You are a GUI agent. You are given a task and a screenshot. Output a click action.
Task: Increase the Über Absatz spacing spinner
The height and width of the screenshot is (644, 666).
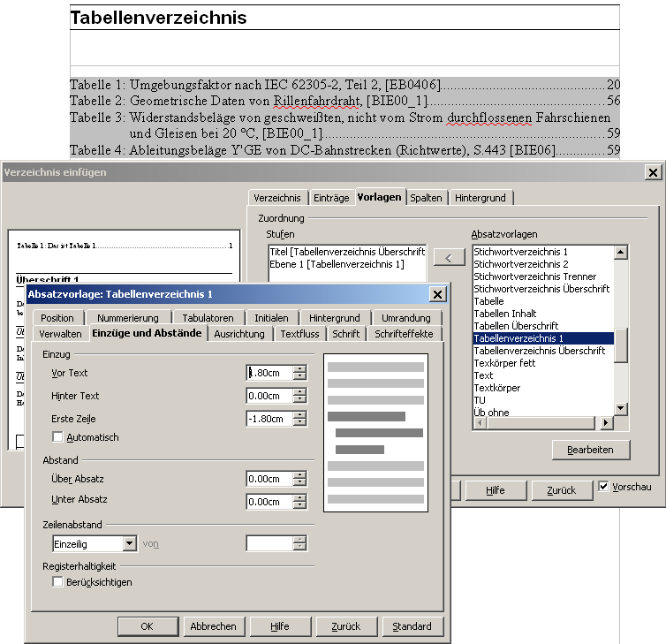tap(299, 474)
